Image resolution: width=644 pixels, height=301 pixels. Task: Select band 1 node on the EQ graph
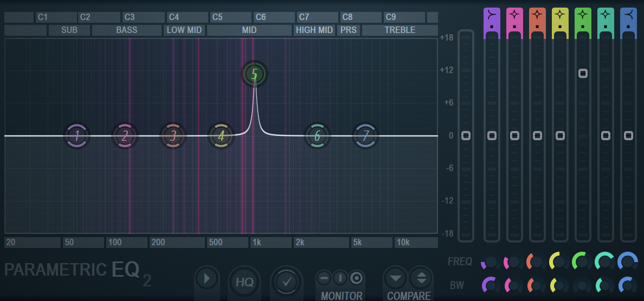point(76,136)
